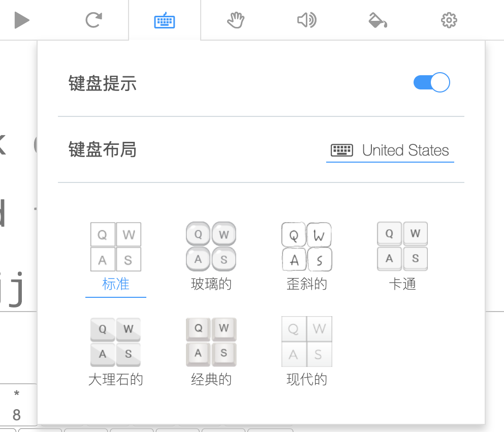Click the small keyboard icon beside United States

[342, 150]
